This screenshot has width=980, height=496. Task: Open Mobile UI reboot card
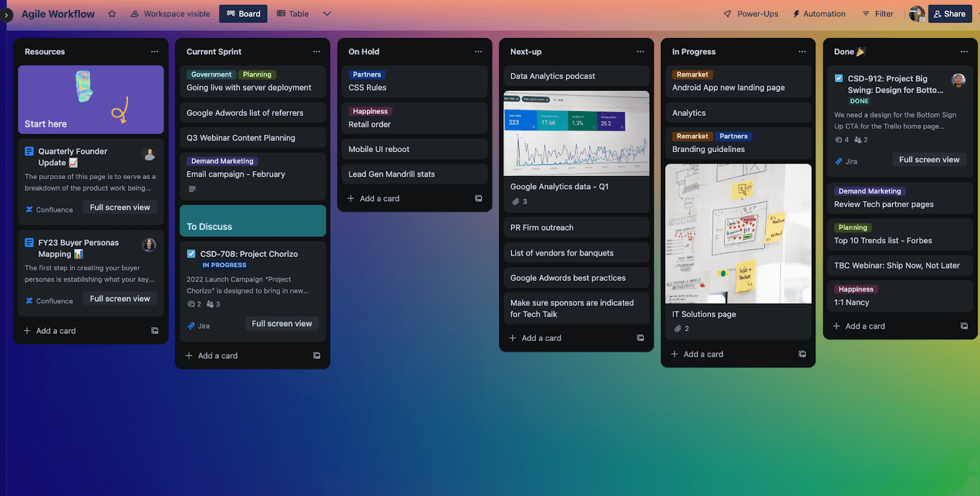click(x=415, y=149)
